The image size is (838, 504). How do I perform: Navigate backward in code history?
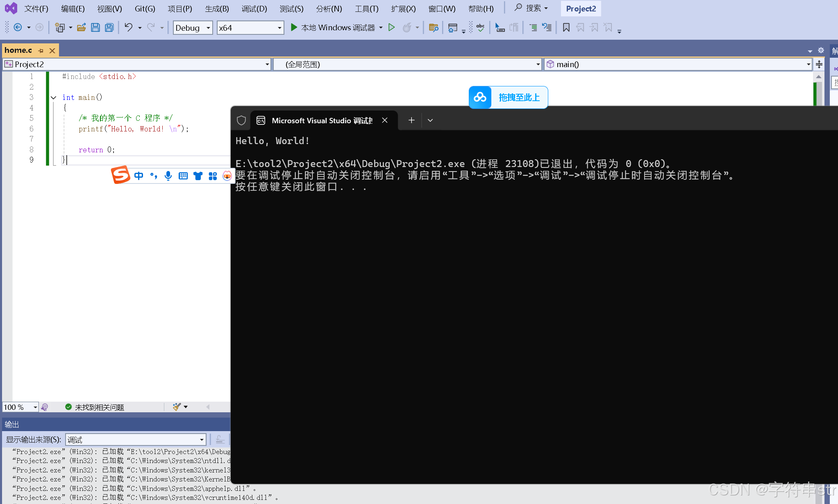coord(18,27)
